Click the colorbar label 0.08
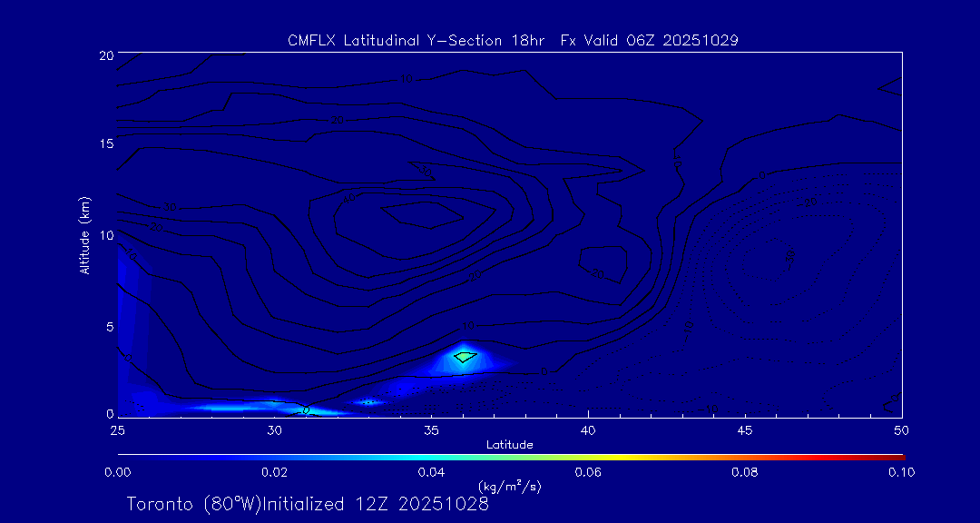The width and height of the screenshot is (980, 523). click(x=745, y=472)
